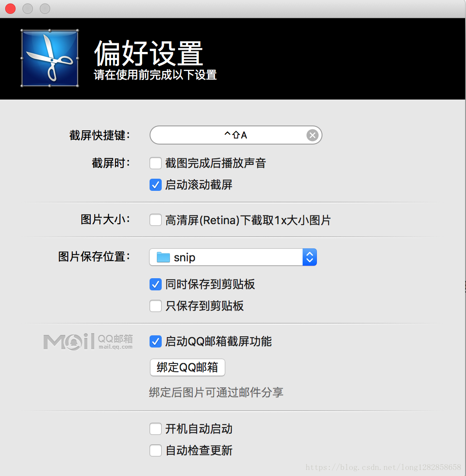Toggle 启动QQ邮箱截屏功能 checkbox
This screenshot has height=476, width=466.
click(x=156, y=341)
